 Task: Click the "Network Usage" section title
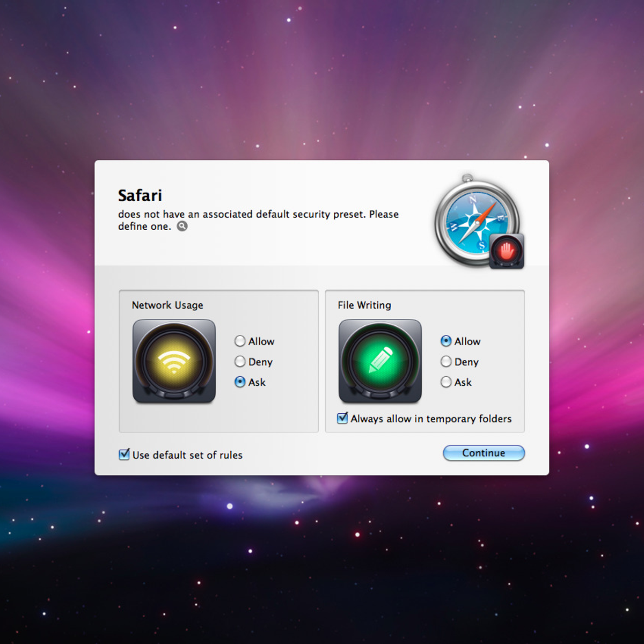(x=167, y=305)
